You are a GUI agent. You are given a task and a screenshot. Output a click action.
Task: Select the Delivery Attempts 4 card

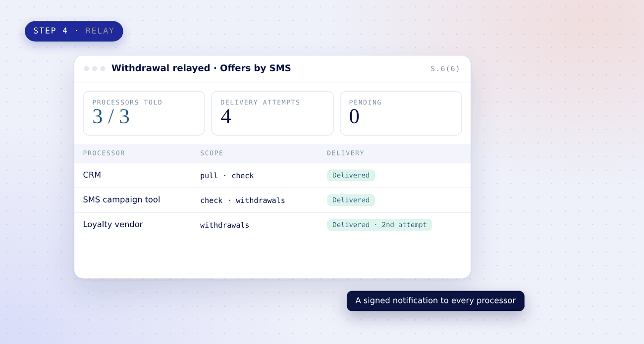click(x=272, y=113)
